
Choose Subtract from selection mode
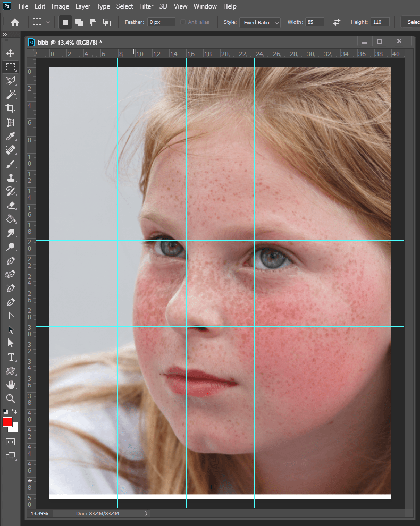[x=93, y=22]
